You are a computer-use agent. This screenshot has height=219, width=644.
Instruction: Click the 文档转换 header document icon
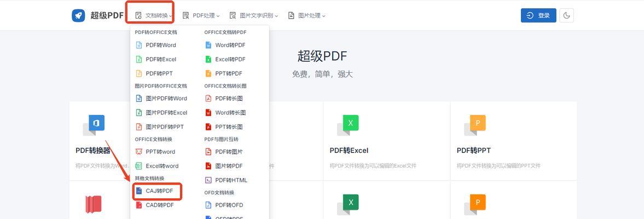(x=138, y=16)
